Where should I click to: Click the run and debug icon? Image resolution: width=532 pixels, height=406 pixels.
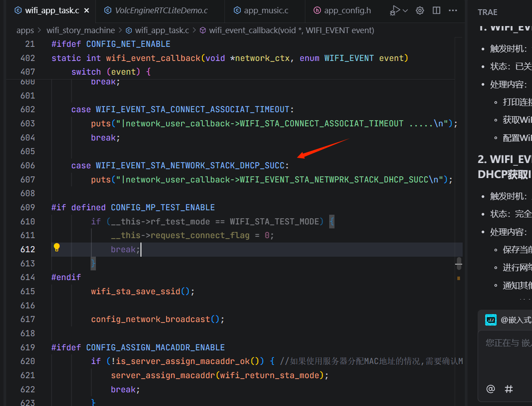pyautogui.click(x=395, y=10)
